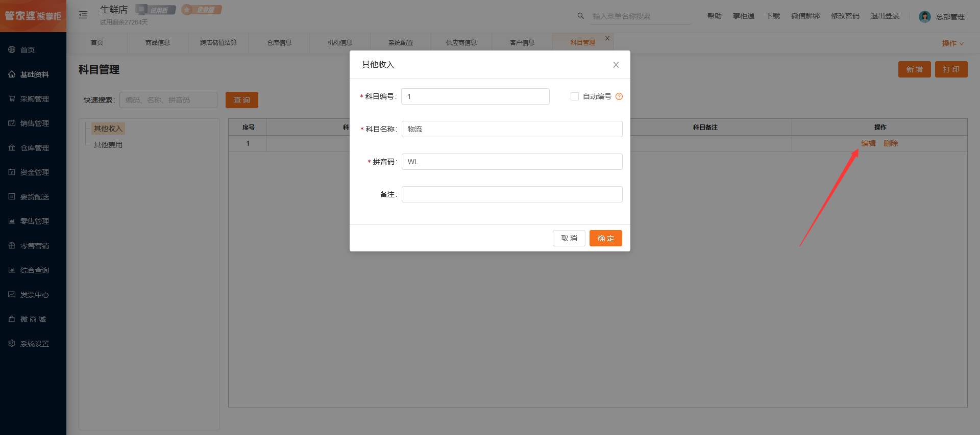Screen dimensions: 980x435
Task: Switch to the 首页 tab
Action: click(x=97, y=43)
